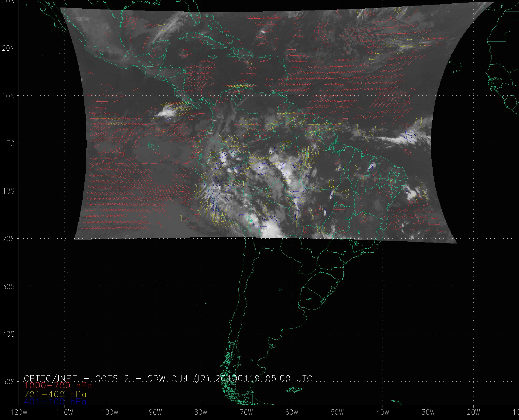This screenshot has height=420, width=519.
Task: Click the EQ latitude axis label
Action: pos(10,143)
